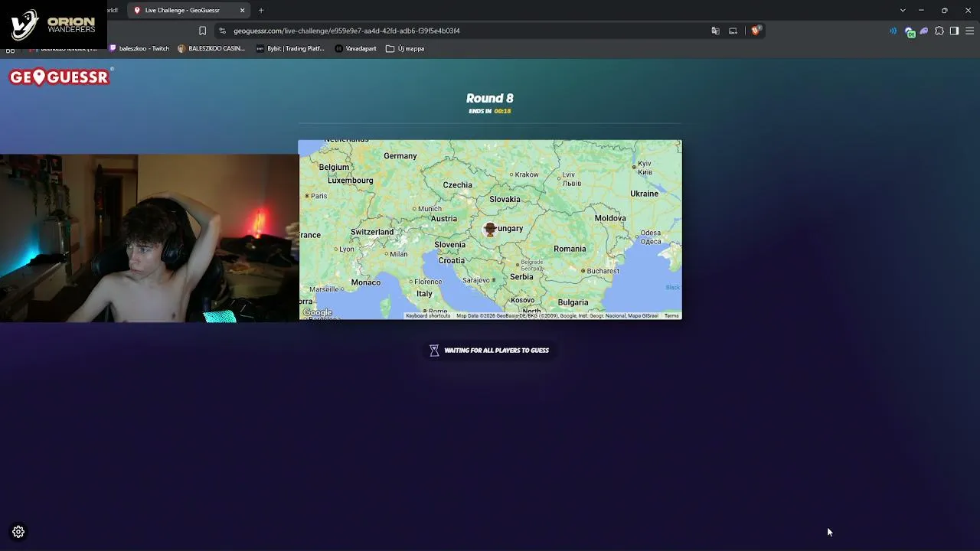The width and height of the screenshot is (980, 551).
Task: Click the Bulgaria label on the map
Action: (573, 302)
